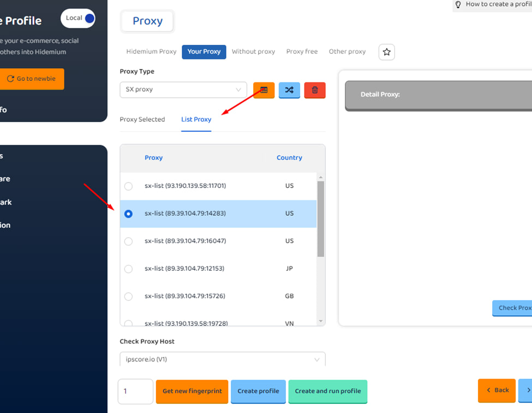Screen dimensions: 532x413
Task: Choose the JP proxy 89.39.104.79:12153
Action: 128,269
